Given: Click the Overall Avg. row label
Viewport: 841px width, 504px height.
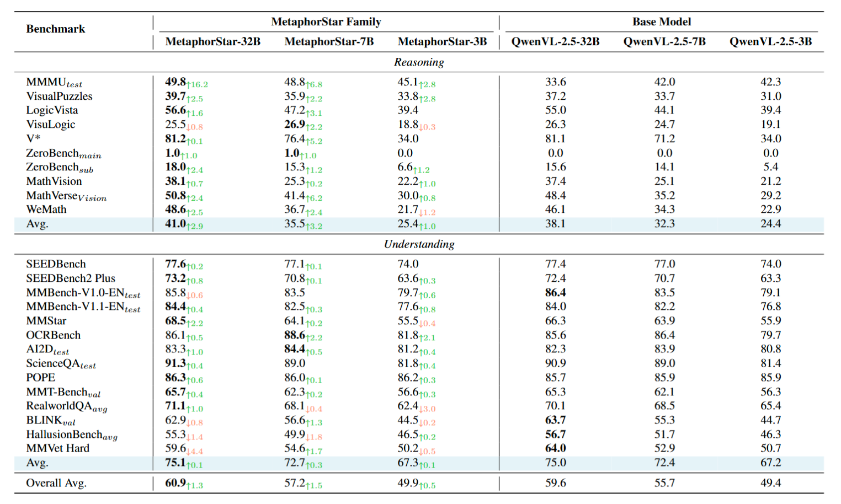Looking at the screenshot, I should tap(56, 483).
